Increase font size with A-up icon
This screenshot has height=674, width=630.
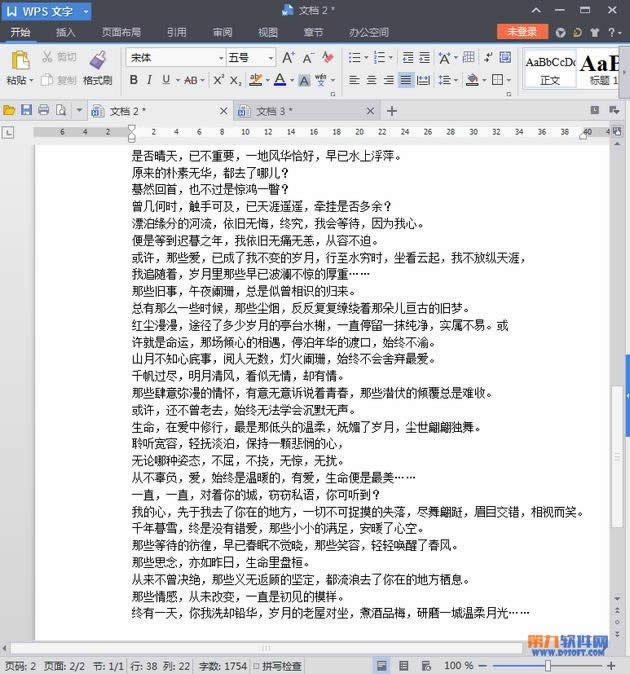pos(288,58)
